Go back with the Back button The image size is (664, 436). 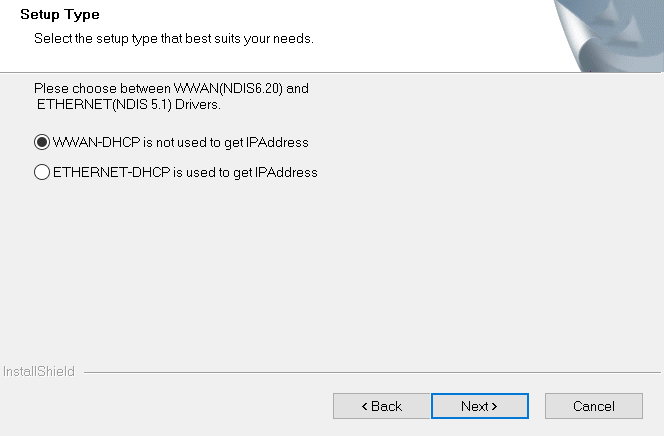381,406
